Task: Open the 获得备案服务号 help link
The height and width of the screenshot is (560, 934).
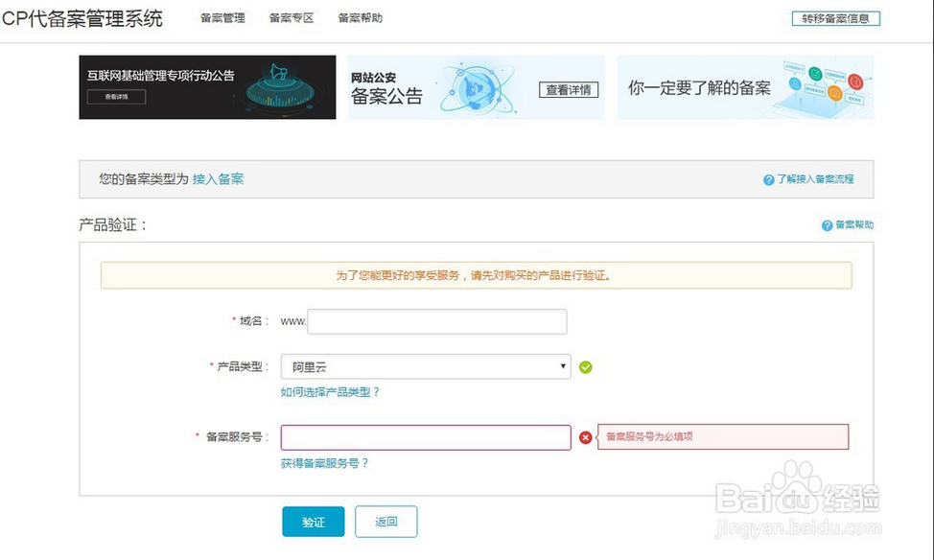Action: [x=325, y=463]
